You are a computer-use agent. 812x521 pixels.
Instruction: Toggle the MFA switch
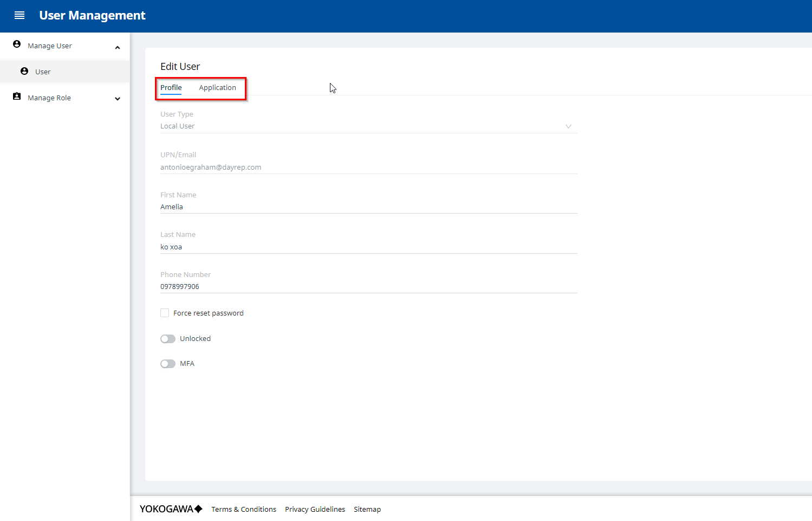tap(168, 364)
